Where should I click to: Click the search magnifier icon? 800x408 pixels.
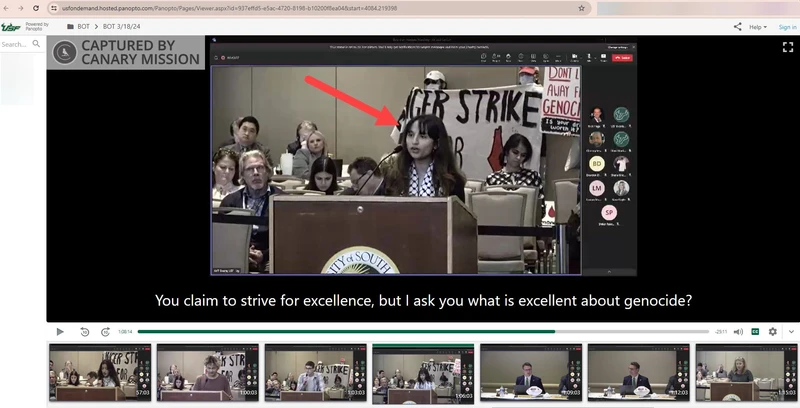[x=37, y=44]
